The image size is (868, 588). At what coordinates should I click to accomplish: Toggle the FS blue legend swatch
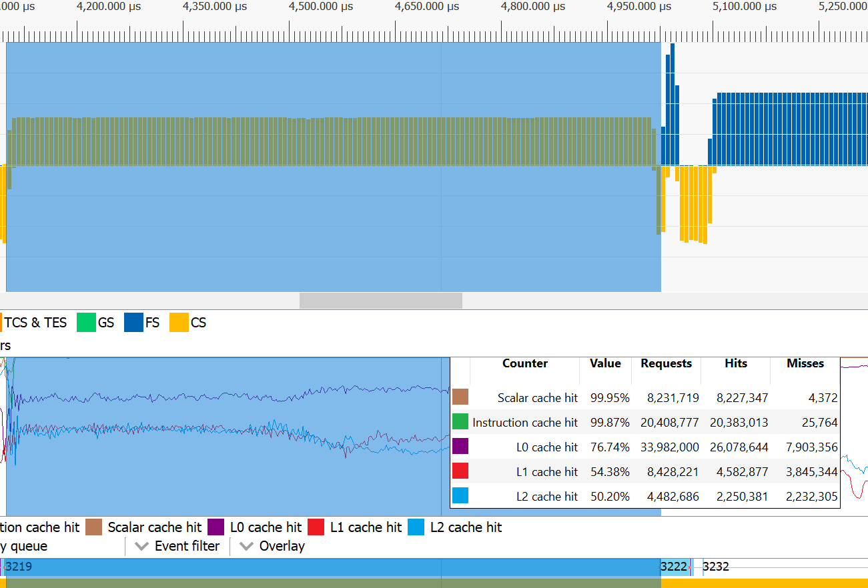click(134, 323)
